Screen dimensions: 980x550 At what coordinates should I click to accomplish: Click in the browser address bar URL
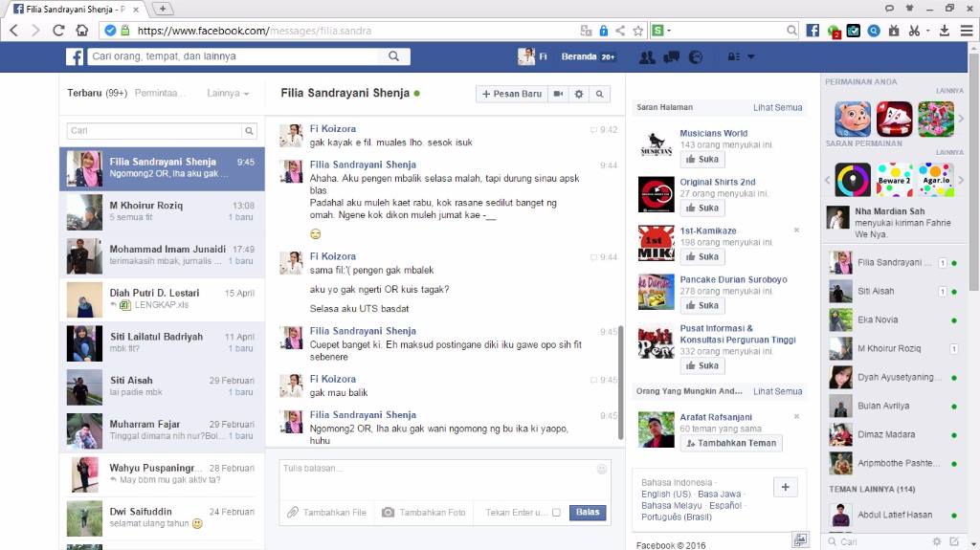255,31
